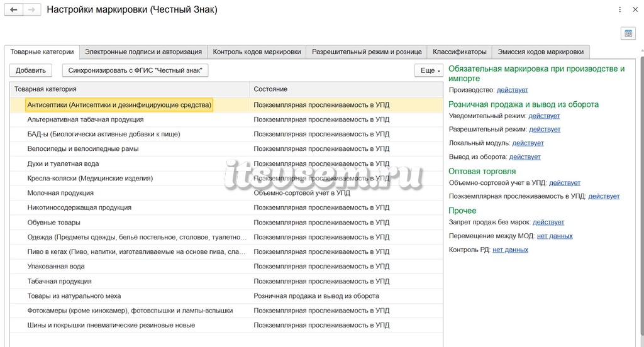Viewport: 644px width, 347px height.
Task: Open Контроль кодов маркировки tab
Action: [257, 52]
